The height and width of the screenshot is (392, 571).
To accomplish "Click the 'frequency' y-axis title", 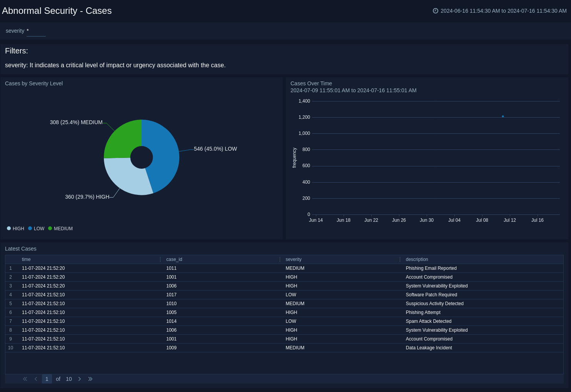I will pyautogui.click(x=294, y=158).
